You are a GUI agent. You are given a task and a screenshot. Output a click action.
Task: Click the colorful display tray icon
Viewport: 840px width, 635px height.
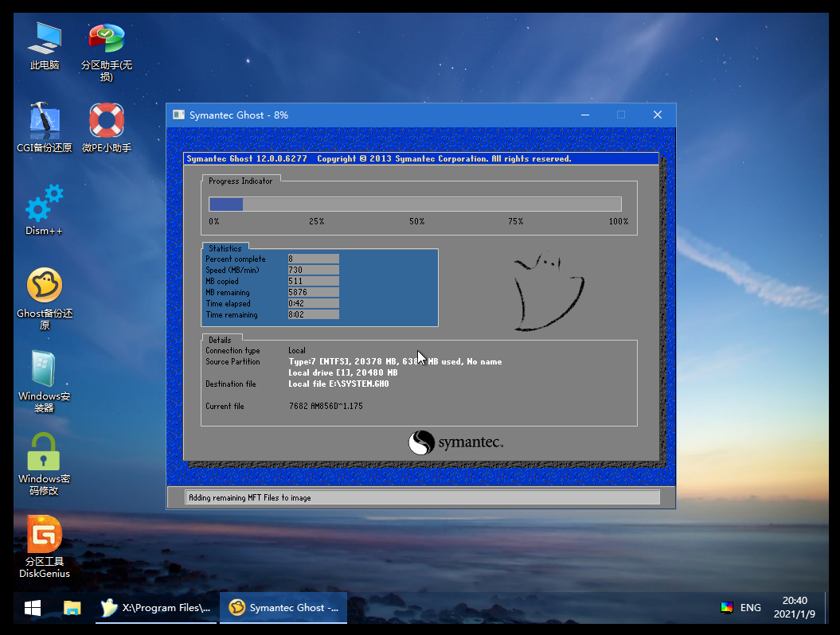point(726,608)
